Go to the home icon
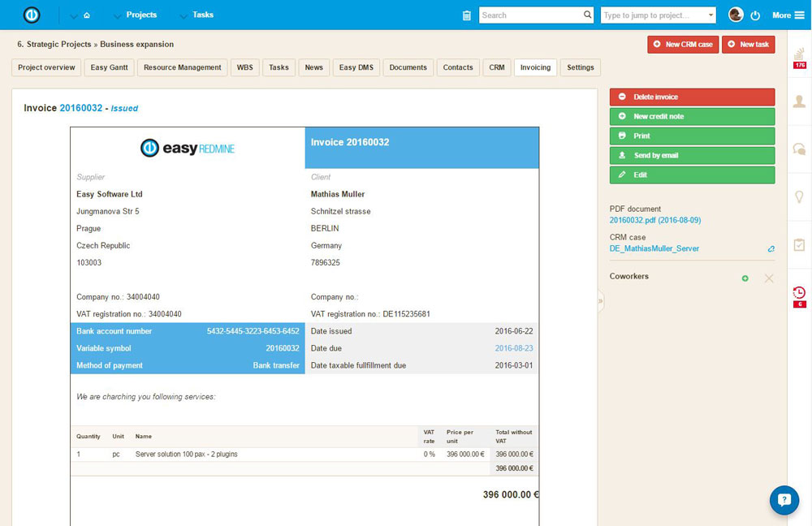The image size is (812, 526). click(x=87, y=15)
